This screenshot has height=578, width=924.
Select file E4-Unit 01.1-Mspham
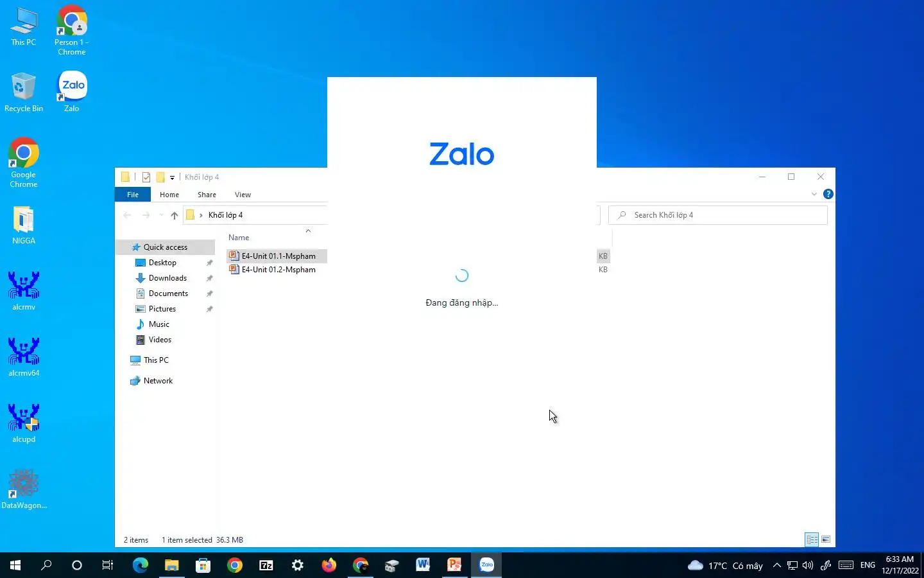tap(277, 256)
